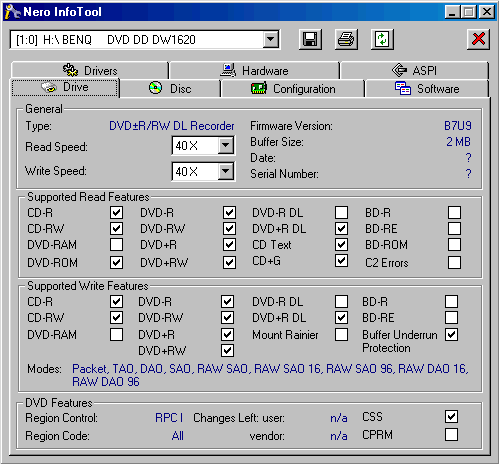Toggle BD-RE write feature checkbox
Screen dimensions: 499x464
click(452, 317)
